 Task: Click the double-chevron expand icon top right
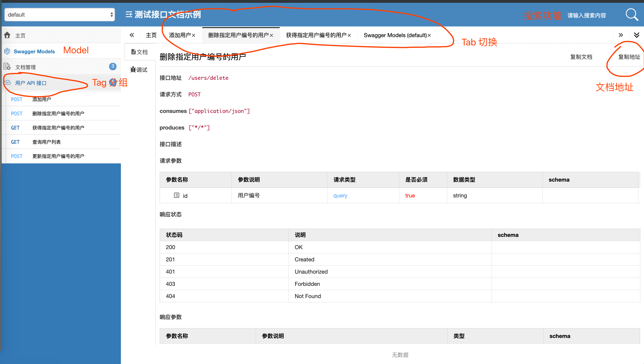[637, 35]
